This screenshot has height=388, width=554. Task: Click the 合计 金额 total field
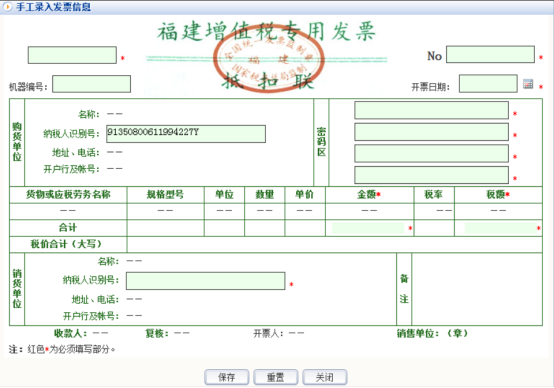pyautogui.click(x=368, y=228)
